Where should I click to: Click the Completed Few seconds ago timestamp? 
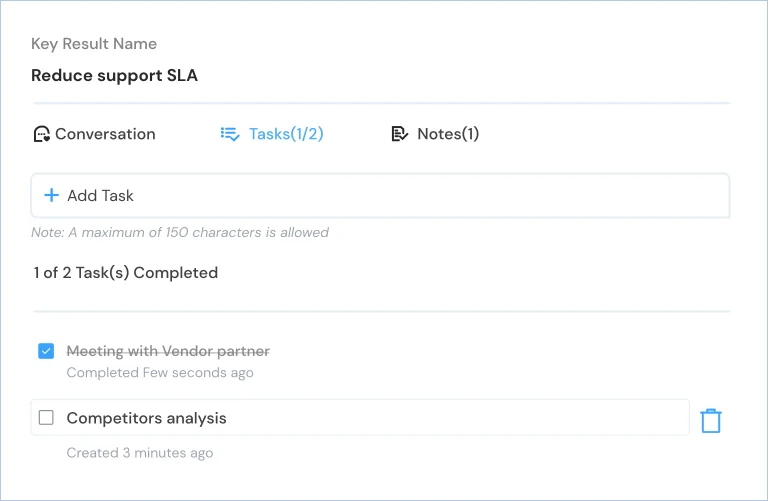click(x=160, y=373)
